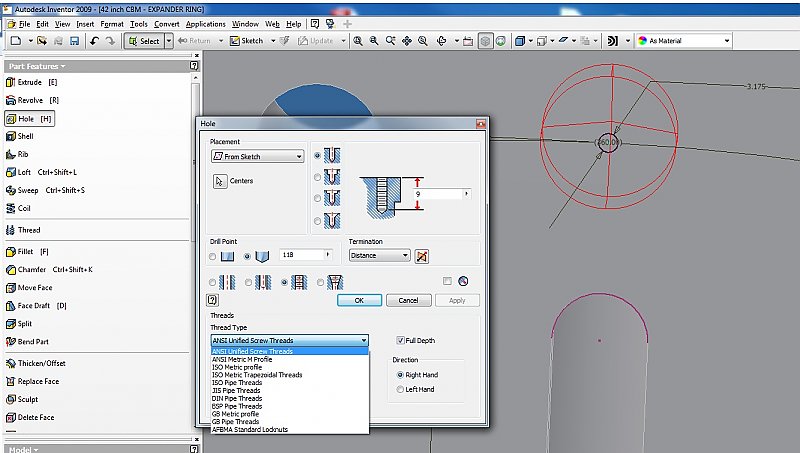Choose the Move Face tool
The height and width of the screenshot is (453, 800).
tap(29, 288)
